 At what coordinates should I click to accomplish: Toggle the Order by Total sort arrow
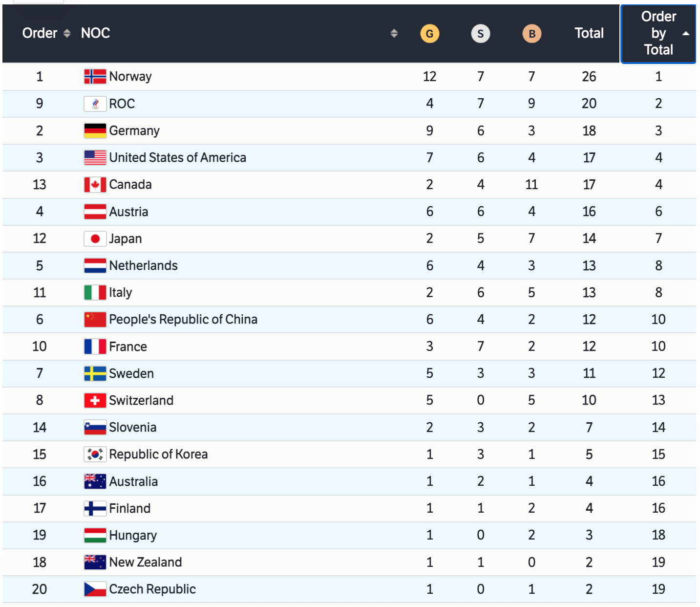click(x=686, y=33)
